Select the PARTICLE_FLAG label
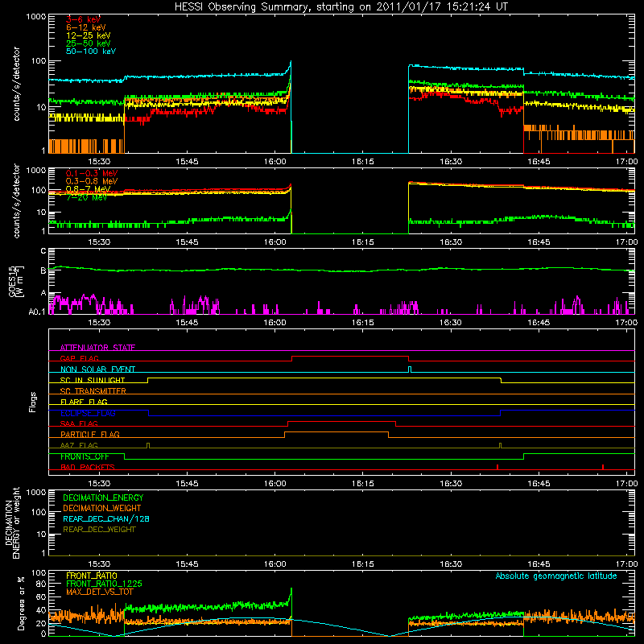Screen dimensions: 644x644 point(90,434)
